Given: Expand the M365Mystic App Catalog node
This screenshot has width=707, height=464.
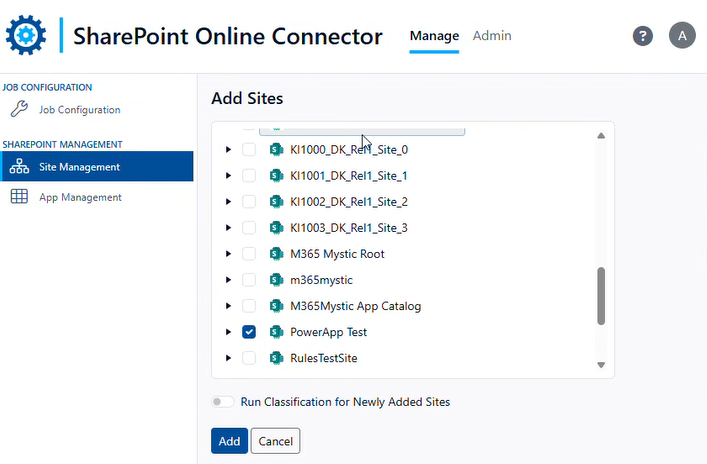Looking at the screenshot, I should (x=228, y=306).
